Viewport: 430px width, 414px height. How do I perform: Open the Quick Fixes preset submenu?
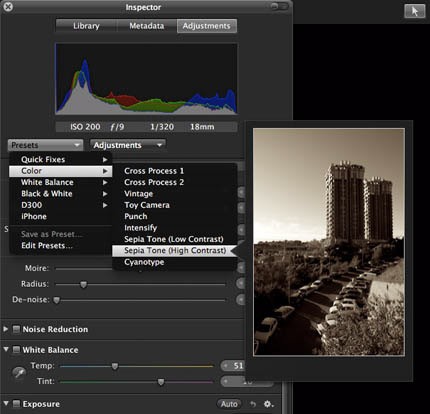61,159
